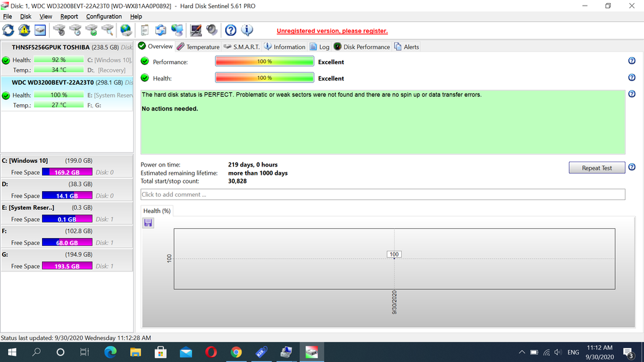Click TOSHIBA disk 92 % health bar

(58, 60)
